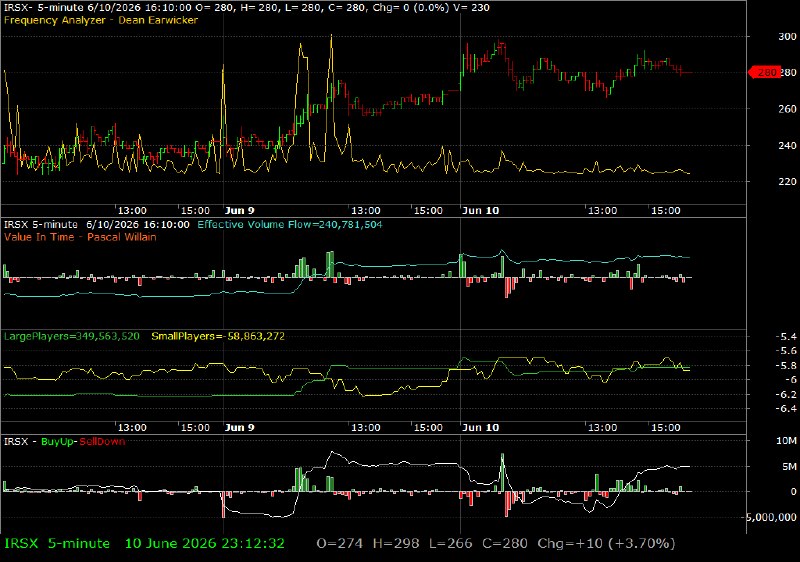
Task: Click the green BuyUp legend label
Action: (x=58, y=442)
